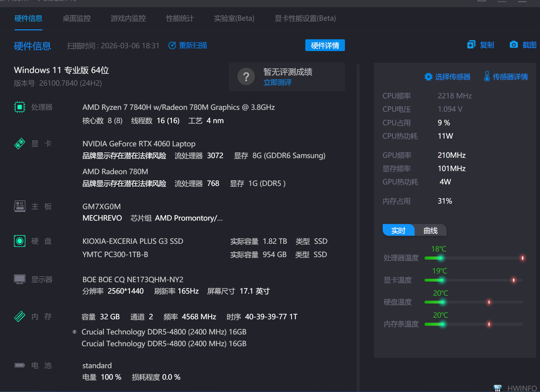540x392 pixels.
Task: Click the camera screenshot icon
Action: click(514, 45)
